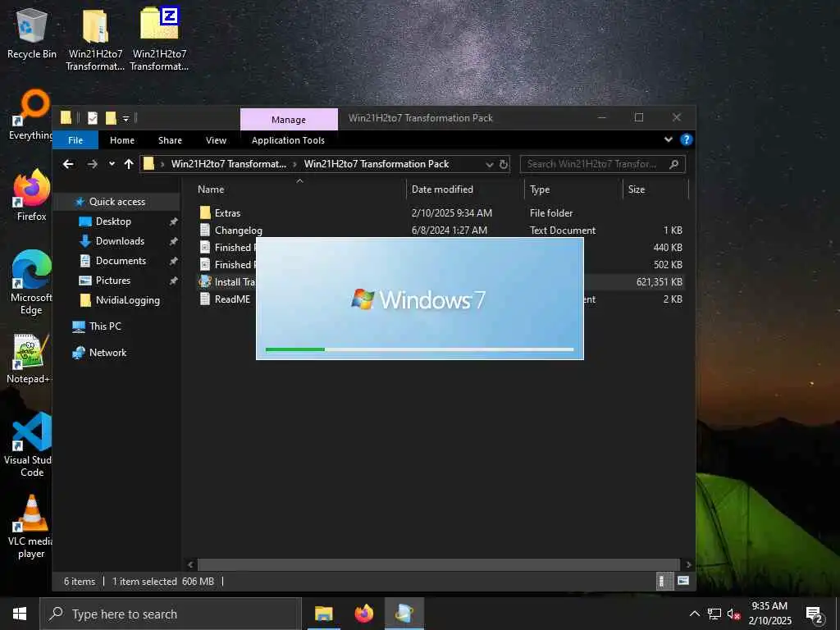Open the Microsoft Edge desktop shortcut
The image size is (840, 630).
click(31, 283)
